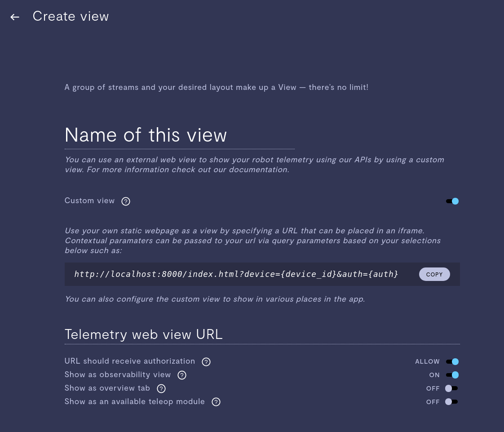The image size is (504, 432).
Task: Copy the example localhost URL
Action: click(434, 274)
